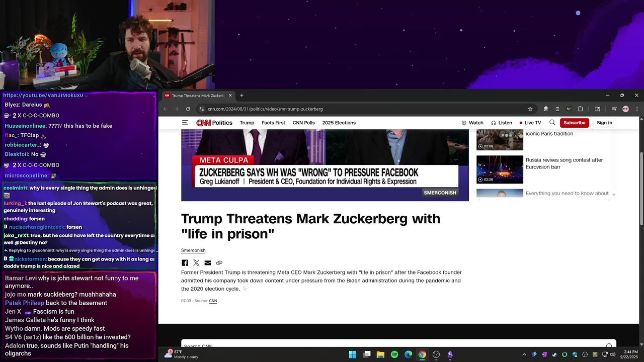644x362 pixels.
Task: Click Sign in button
Action: click(604, 123)
